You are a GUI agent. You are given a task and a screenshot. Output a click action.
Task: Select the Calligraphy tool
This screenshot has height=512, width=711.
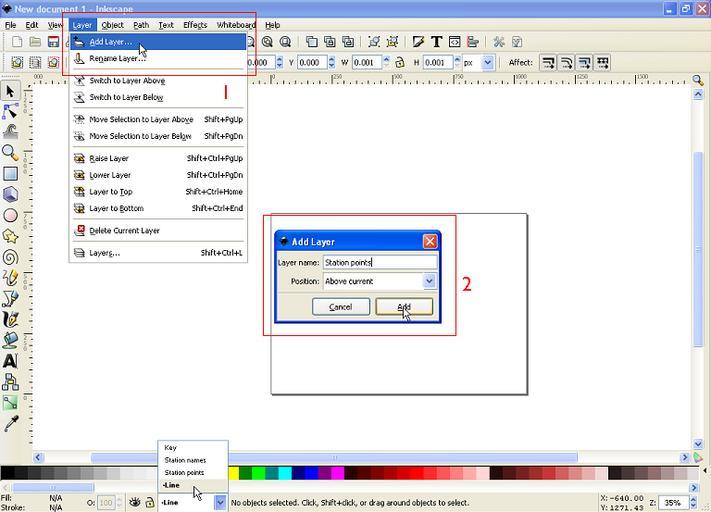tap(10, 319)
